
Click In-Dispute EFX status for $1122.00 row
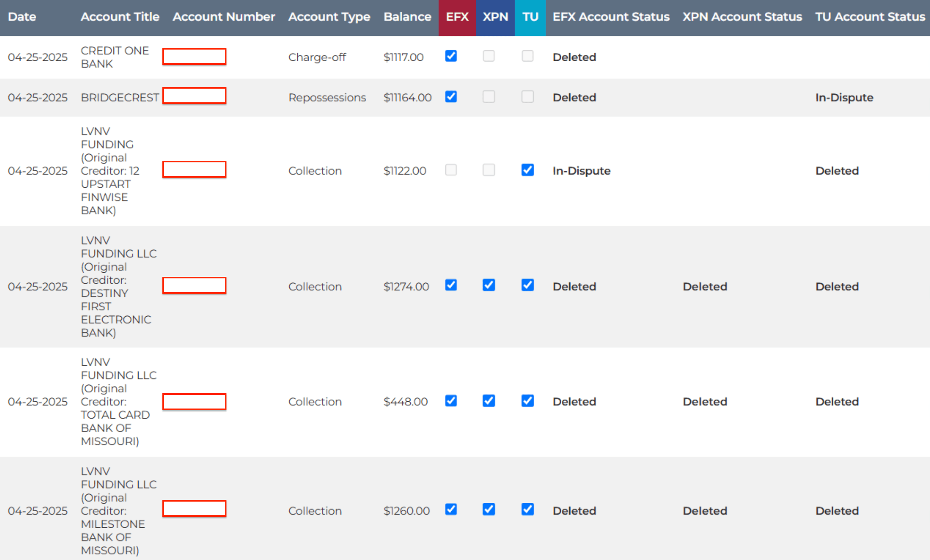(x=581, y=171)
